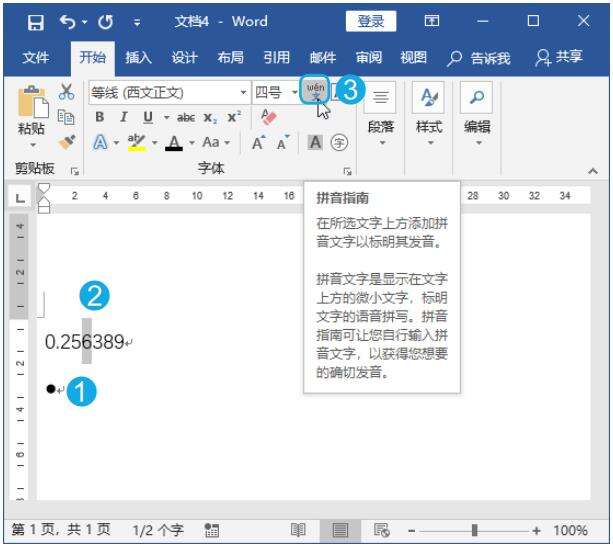
Task: Open highlight color dropdown arrow
Action: tap(155, 143)
